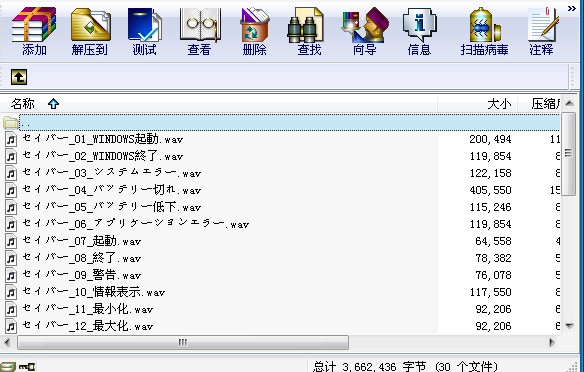The image size is (584, 372).
Task: Go up one folder level button
Action: [19, 77]
